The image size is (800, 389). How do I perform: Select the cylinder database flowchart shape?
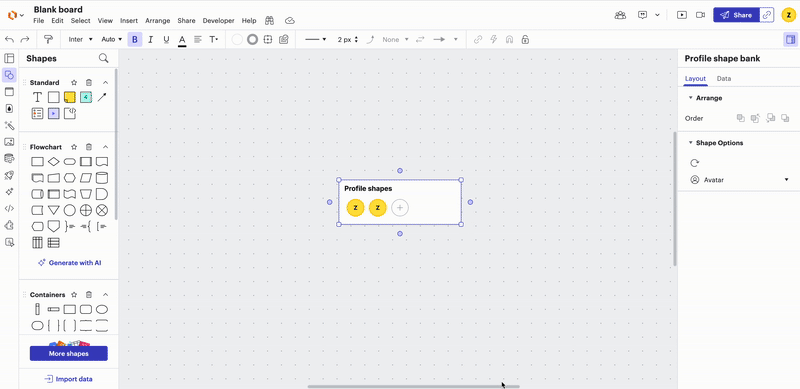102,178
